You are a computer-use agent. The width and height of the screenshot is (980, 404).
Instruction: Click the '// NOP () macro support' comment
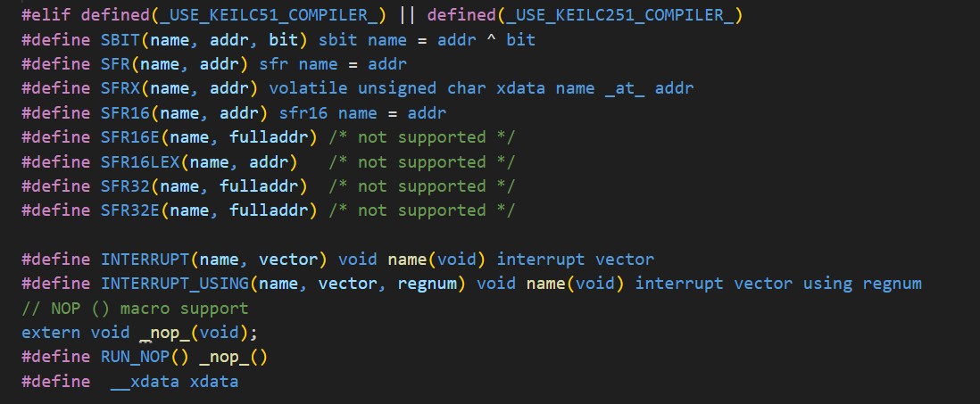pos(135,309)
